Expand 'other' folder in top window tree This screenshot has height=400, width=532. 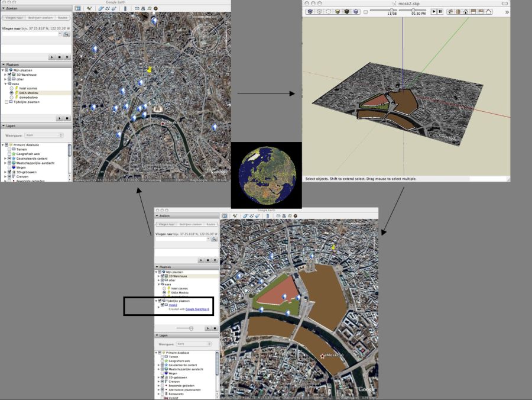[x=5, y=79]
